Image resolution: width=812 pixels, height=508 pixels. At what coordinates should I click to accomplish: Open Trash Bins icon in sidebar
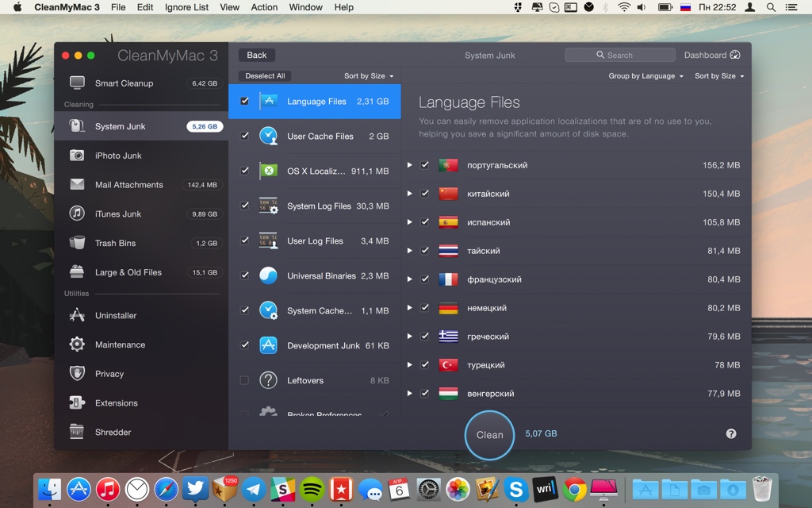pos(77,243)
